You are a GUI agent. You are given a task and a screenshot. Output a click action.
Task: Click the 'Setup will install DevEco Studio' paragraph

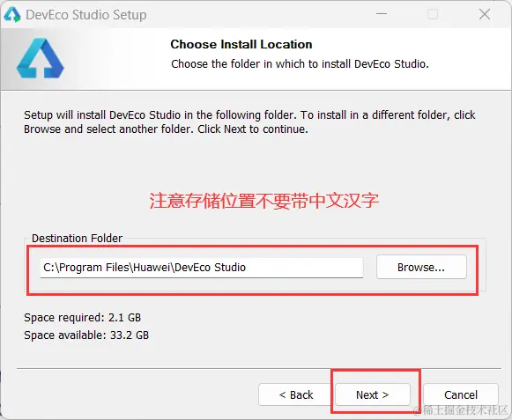click(x=249, y=122)
